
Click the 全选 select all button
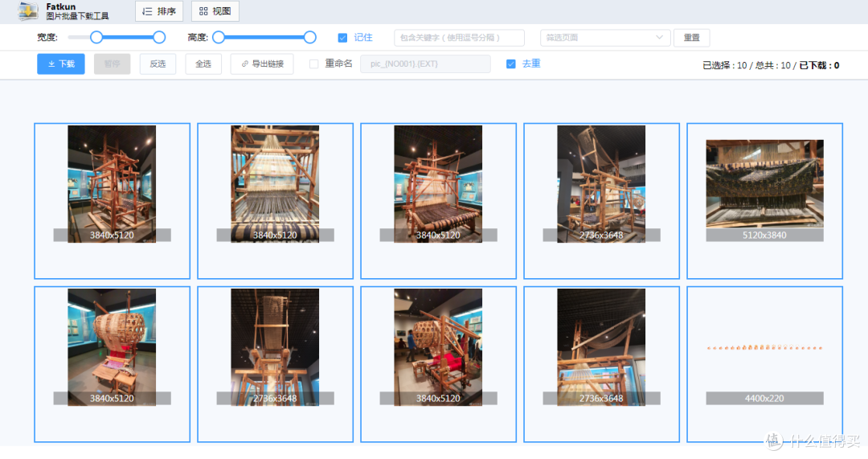tap(203, 64)
